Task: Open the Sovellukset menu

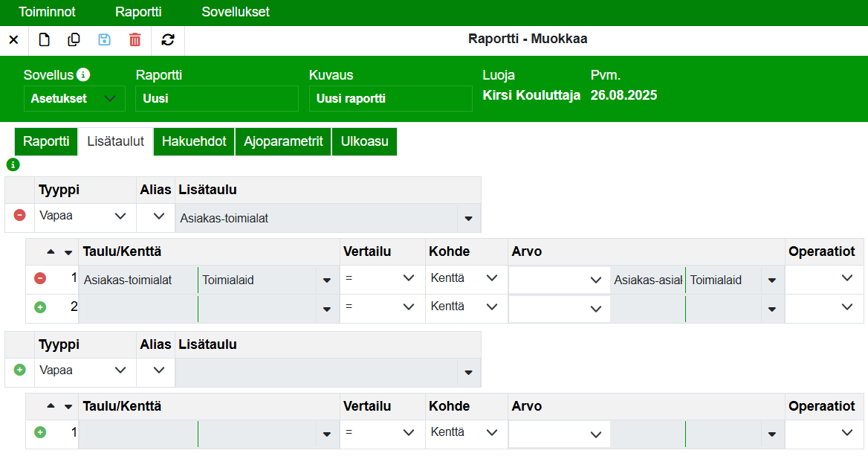Action: (236, 13)
